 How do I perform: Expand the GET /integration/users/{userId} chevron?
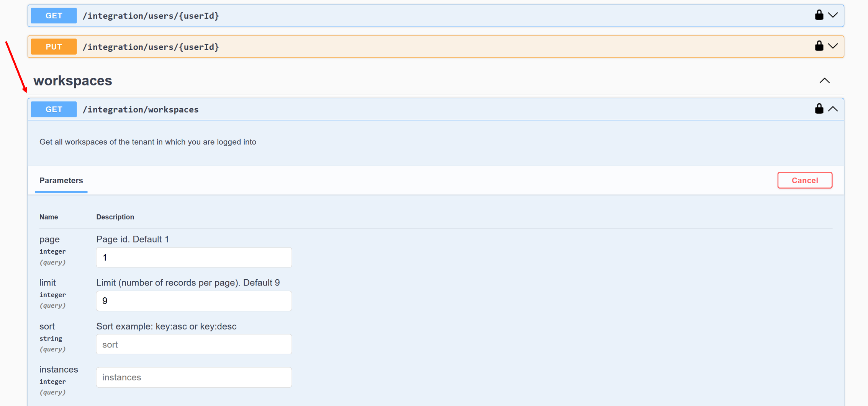(x=833, y=15)
